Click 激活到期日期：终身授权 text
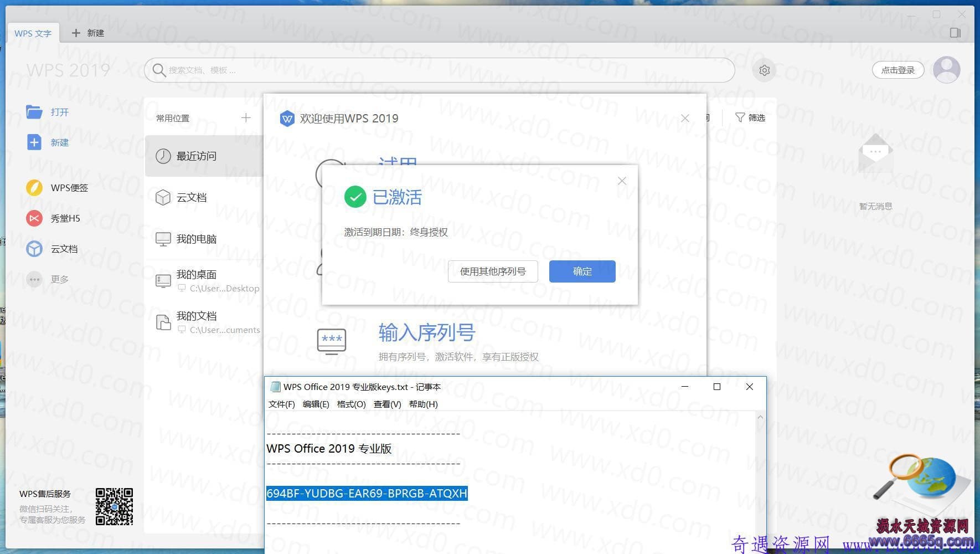Viewport: 980px width, 554px height. (396, 232)
